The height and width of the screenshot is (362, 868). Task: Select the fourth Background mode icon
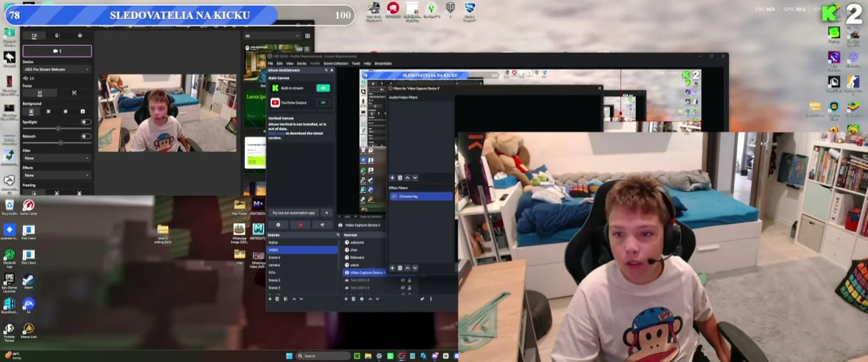[x=82, y=111]
